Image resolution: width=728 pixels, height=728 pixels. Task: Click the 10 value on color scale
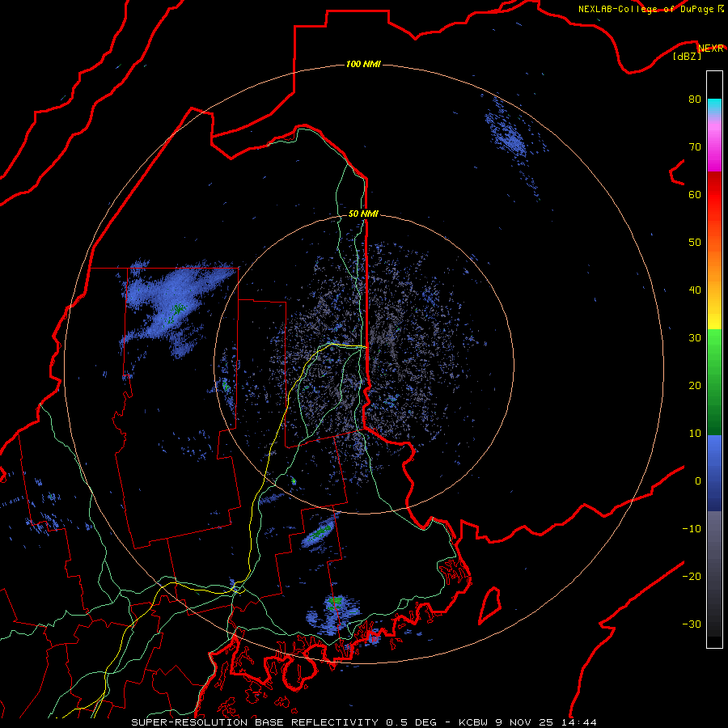coord(695,434)
